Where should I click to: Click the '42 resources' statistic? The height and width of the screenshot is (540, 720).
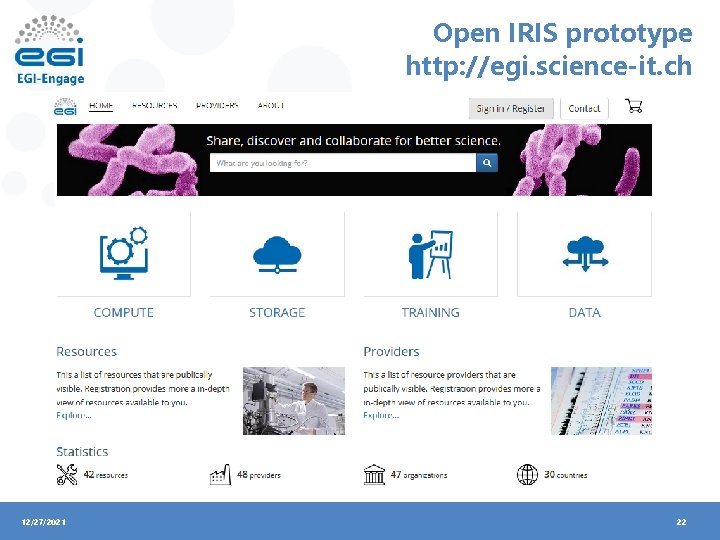pyautogui.click(x=106, y=475)
